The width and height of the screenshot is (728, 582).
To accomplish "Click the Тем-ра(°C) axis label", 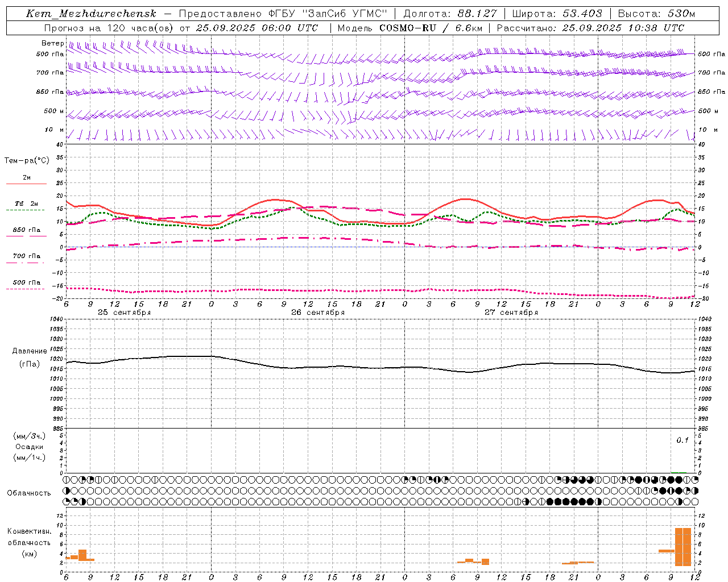I will (x=27, y=161).
